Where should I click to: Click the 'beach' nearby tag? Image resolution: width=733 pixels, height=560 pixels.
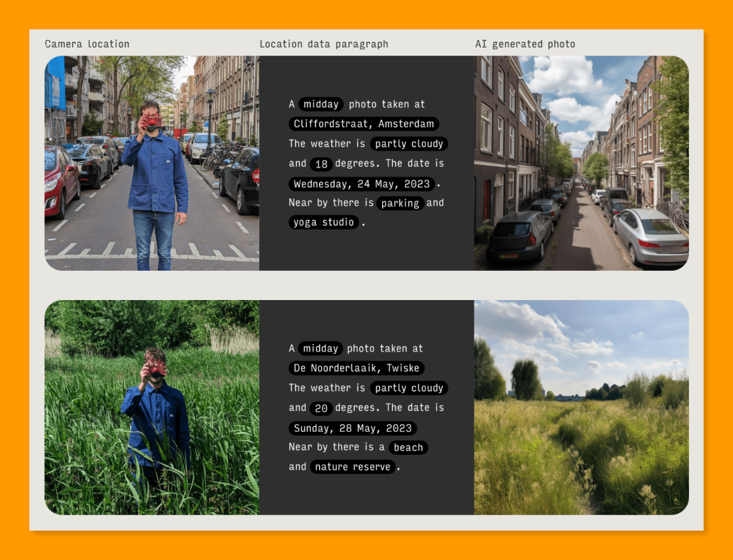coord(408,447)
